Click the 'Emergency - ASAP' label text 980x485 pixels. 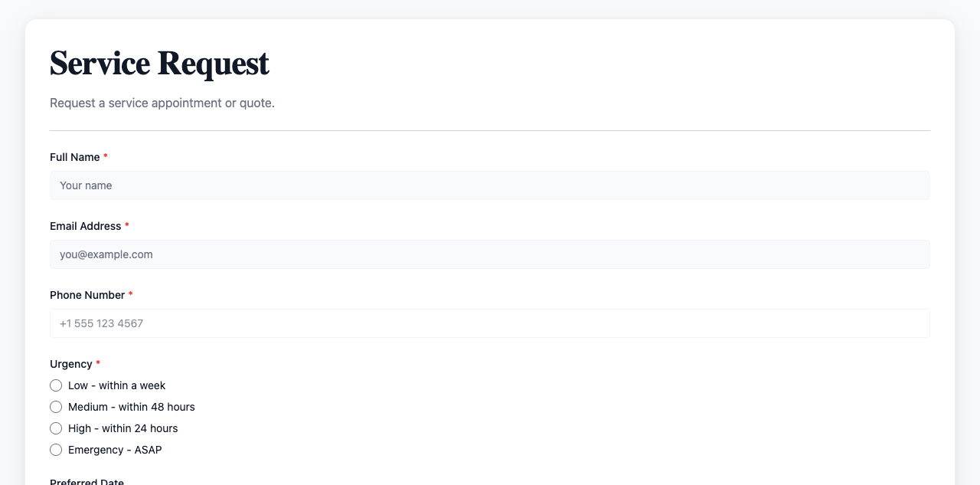pos(115,450)
